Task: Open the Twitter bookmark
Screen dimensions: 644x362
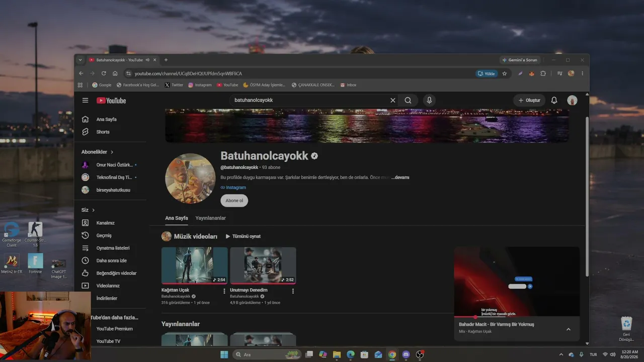Action: [174, 85]
